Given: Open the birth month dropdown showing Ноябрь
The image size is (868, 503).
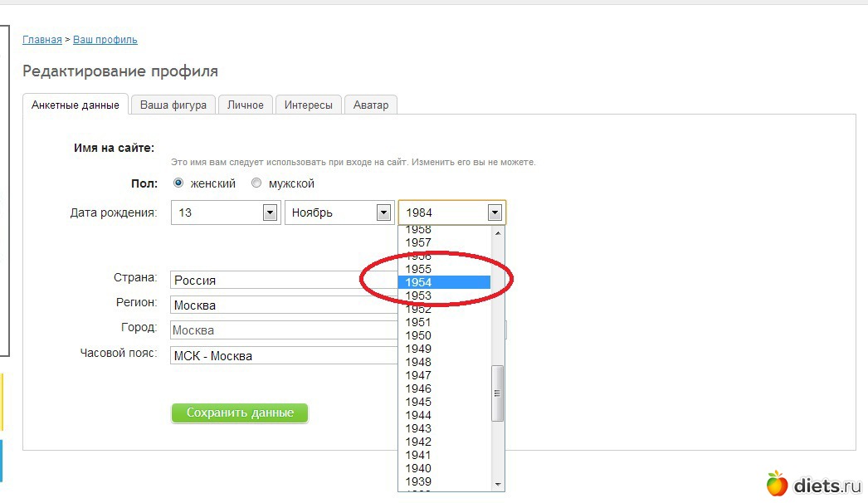Looking at the screenshot, I should coord(383,212).
